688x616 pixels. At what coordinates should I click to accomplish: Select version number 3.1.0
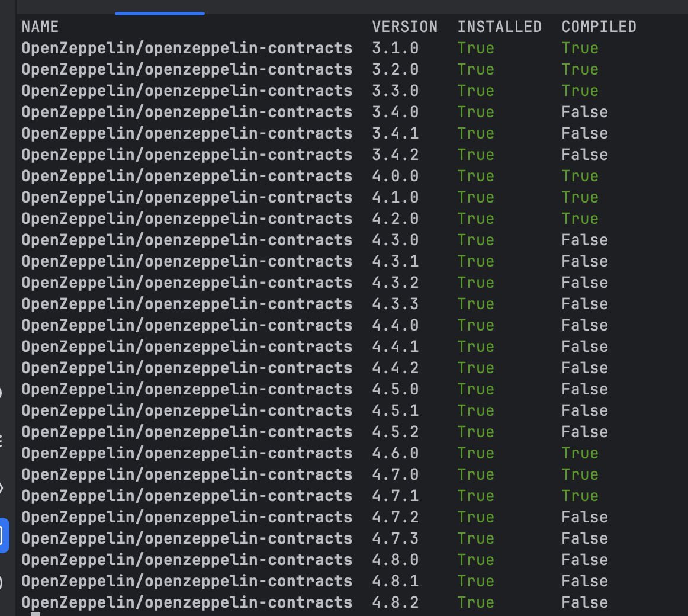(395, 48)
